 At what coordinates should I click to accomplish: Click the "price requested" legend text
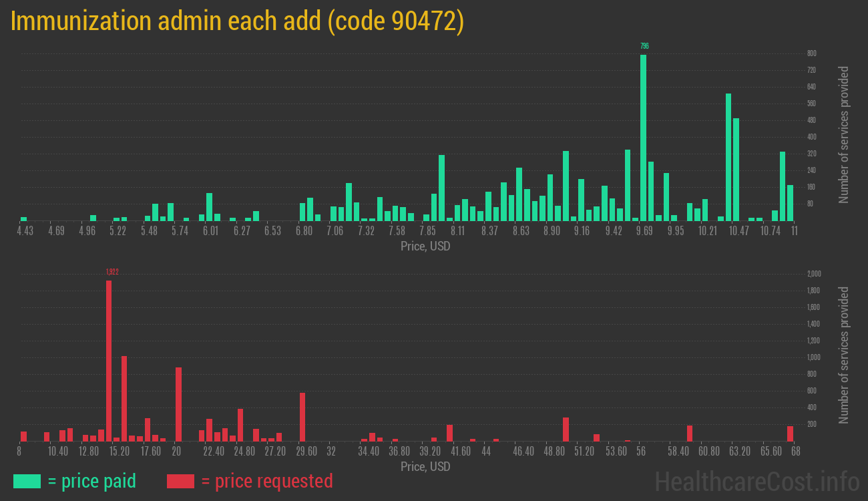point(266,481)
